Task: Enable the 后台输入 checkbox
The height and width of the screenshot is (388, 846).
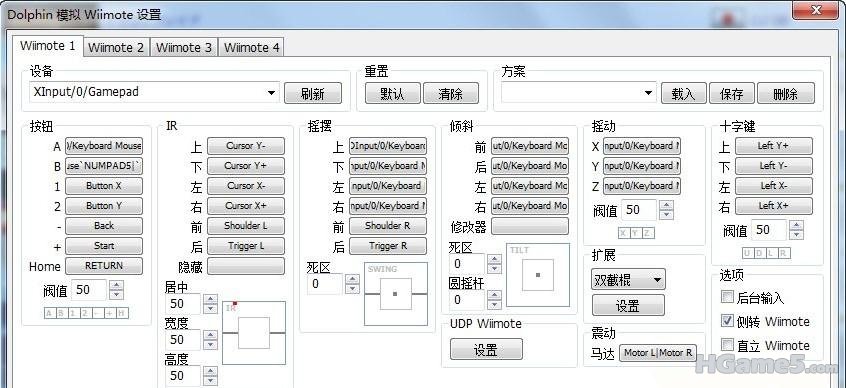Action: click(x=727, y=297)
